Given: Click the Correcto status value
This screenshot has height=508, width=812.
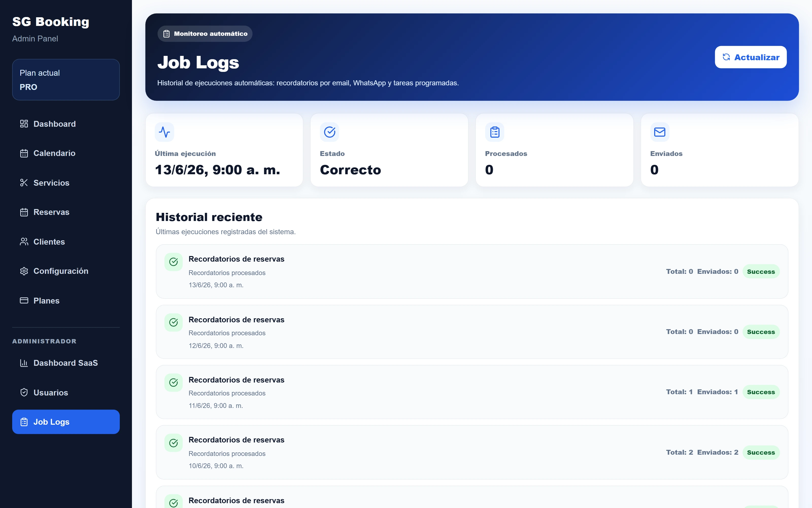Looking at the screenshot, I should point(351,170).
